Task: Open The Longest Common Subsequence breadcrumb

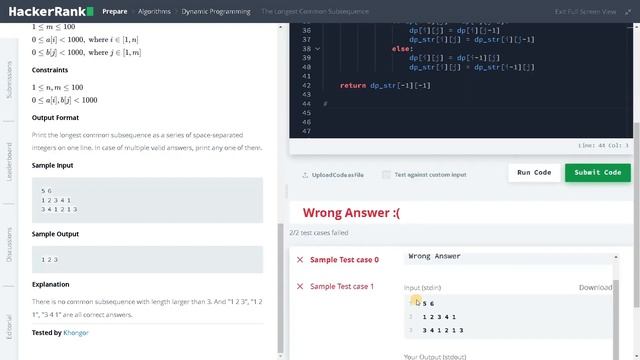Action: click(x=315, y=11)
